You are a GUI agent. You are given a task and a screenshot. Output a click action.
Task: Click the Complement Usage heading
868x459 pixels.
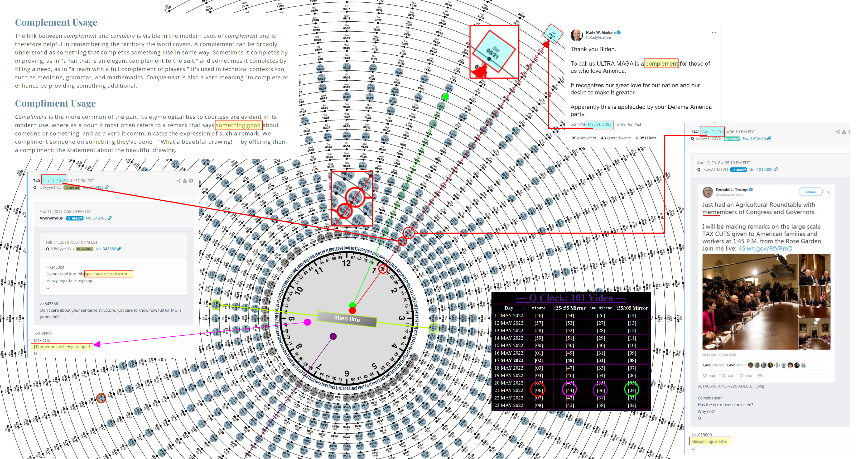56,22
